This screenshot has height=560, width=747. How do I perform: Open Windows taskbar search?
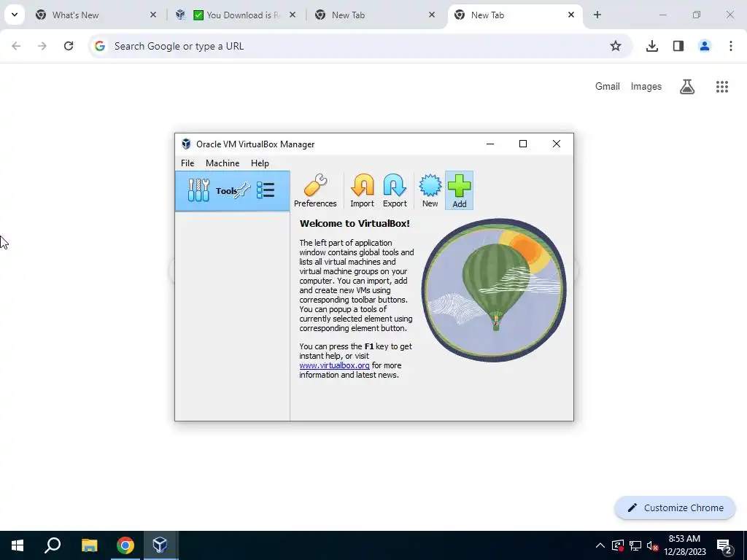tap(53, 545)
